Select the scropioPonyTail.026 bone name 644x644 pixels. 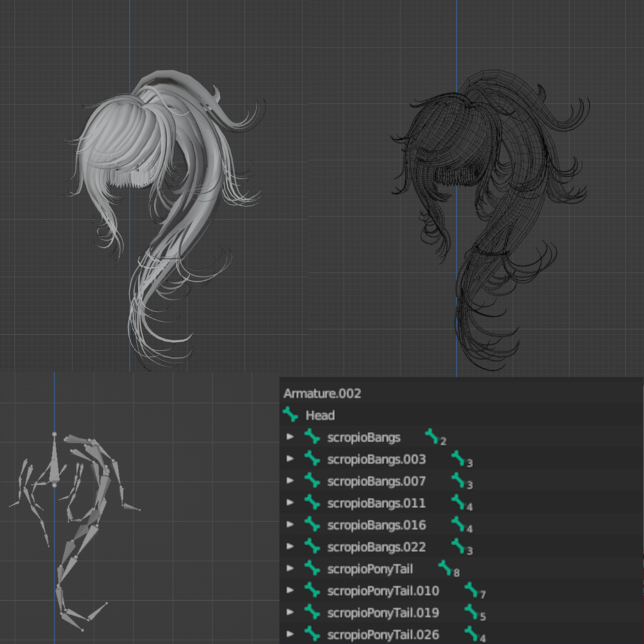point(383,634)
